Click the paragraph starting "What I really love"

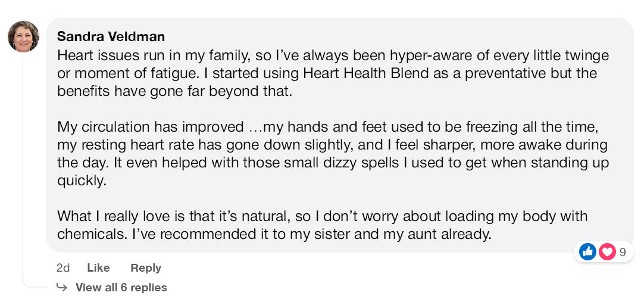(x=321, y=225)
